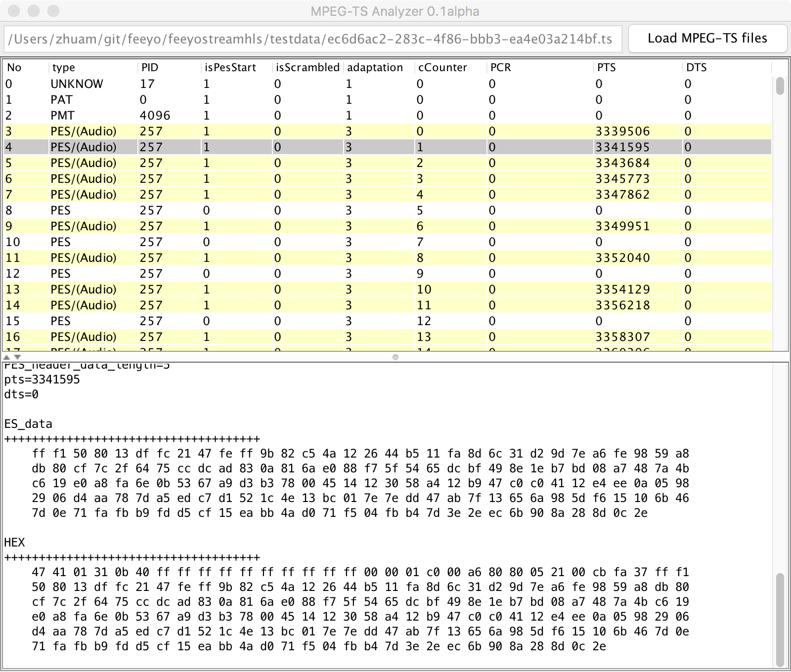The width and height of the screenshot is (791, 672).
Task: Click the adaptation column header
Action: tap(379, 68)
